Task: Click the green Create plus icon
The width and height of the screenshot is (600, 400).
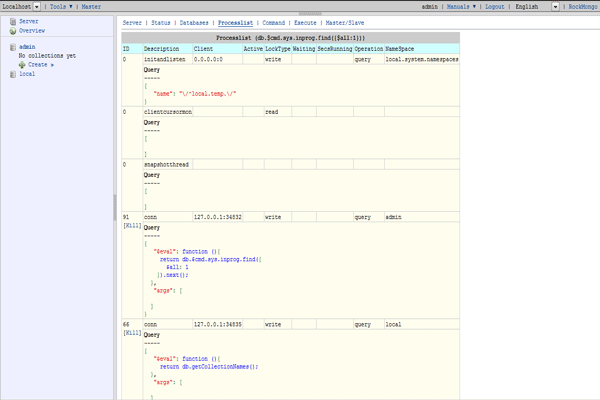Action: click(x=22, y=64)
